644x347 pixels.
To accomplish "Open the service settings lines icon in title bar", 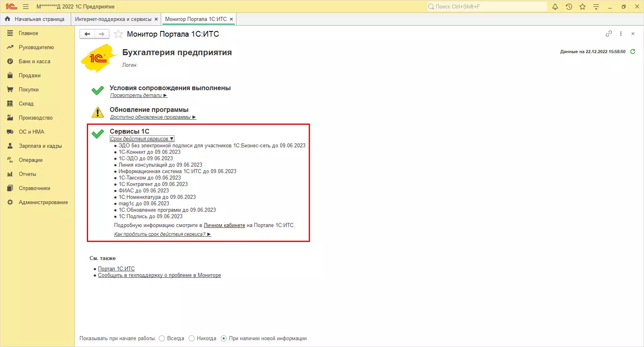I will coord(596,6).
